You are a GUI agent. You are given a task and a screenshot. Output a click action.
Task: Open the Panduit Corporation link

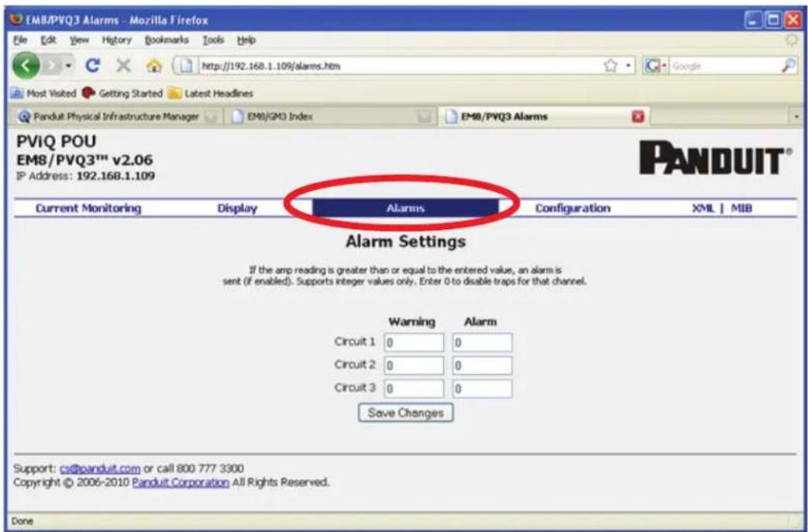pos(181,483)
